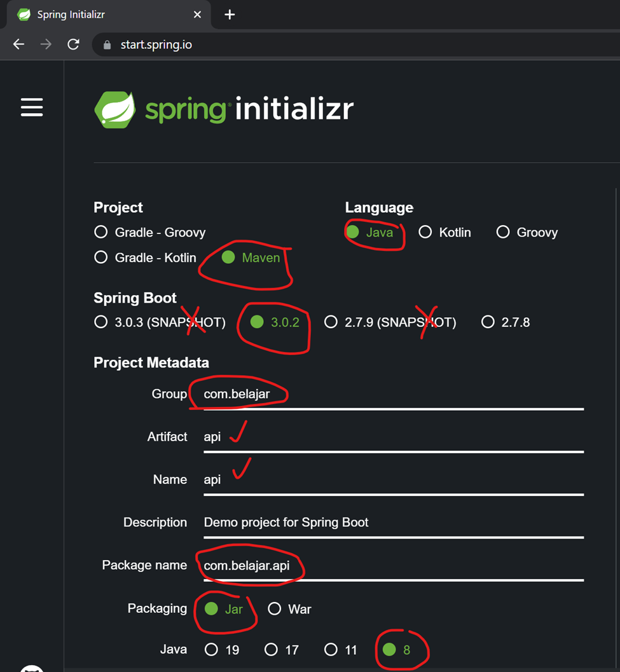Open a new browser tab
Screen dimensions: 620x672
229,14
